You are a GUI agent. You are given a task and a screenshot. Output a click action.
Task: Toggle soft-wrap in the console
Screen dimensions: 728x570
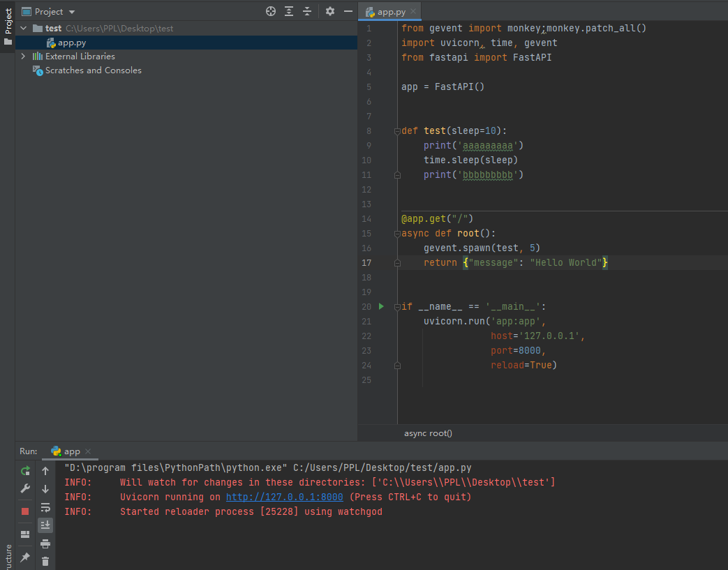[x=45, y=507]
